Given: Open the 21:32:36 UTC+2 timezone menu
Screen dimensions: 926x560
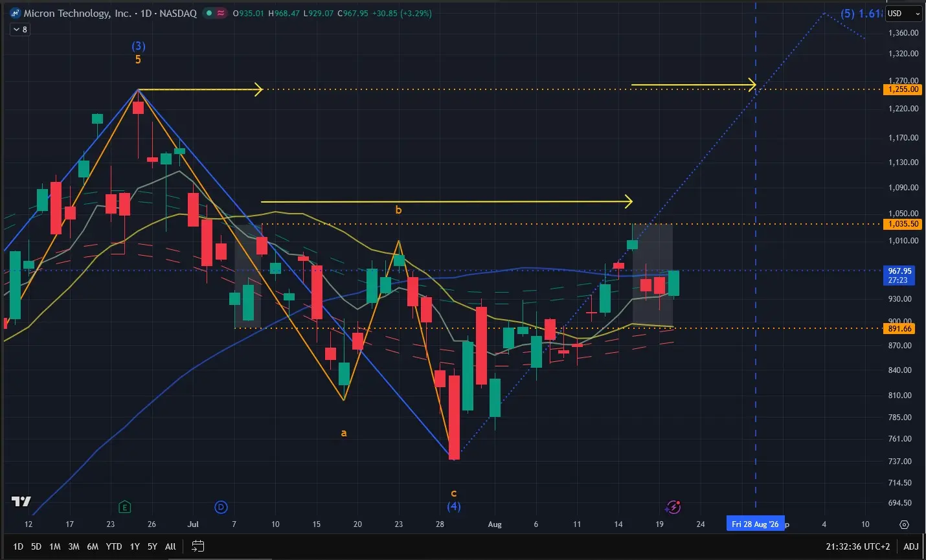Looking at the screenshot, I should [x=858, y=546].
